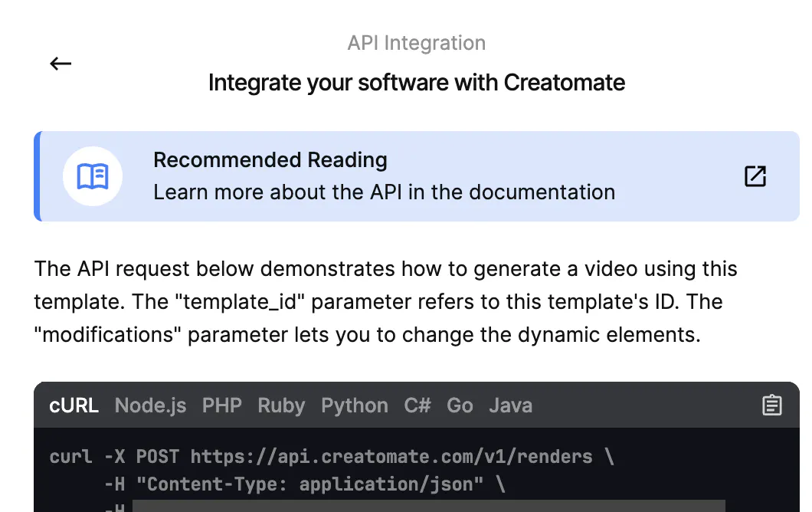Show the PHP code example
The height and width of the screenshot is (512, 812).
(x=221, y=405)
